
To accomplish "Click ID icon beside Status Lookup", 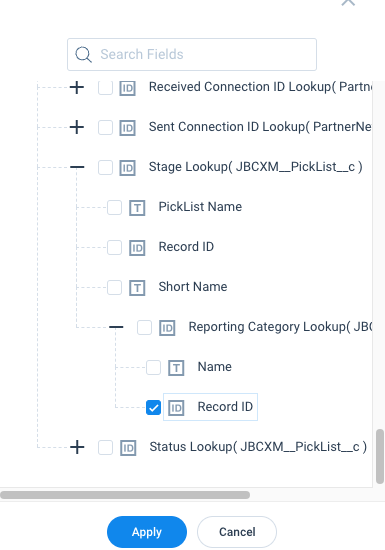I will pos(128,448).
